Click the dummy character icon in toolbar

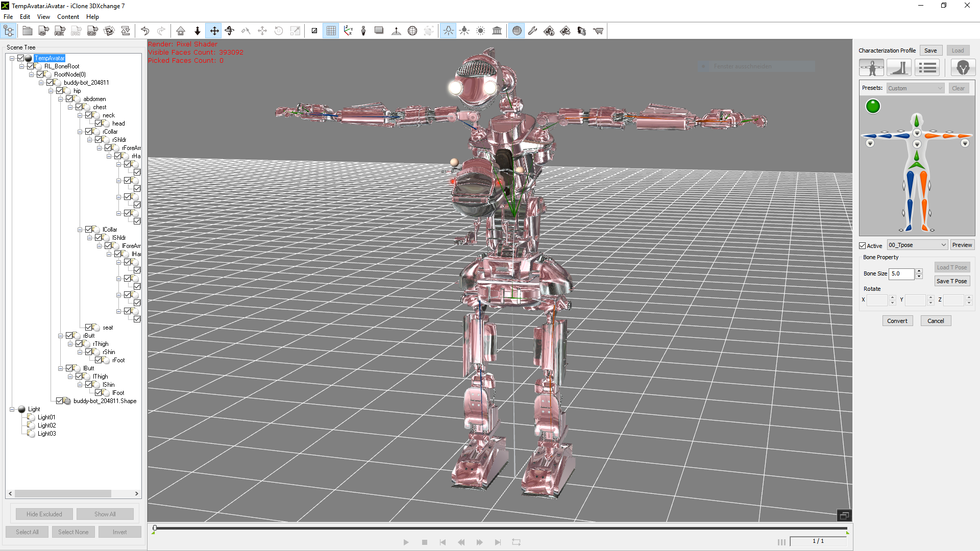[363, 31]
